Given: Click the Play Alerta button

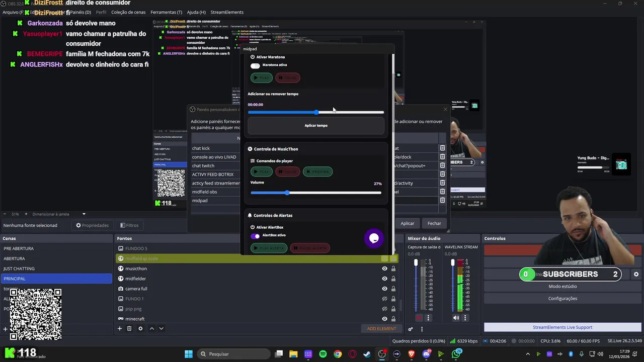Looking at the screenshot, I should click(x=269, y=248).
